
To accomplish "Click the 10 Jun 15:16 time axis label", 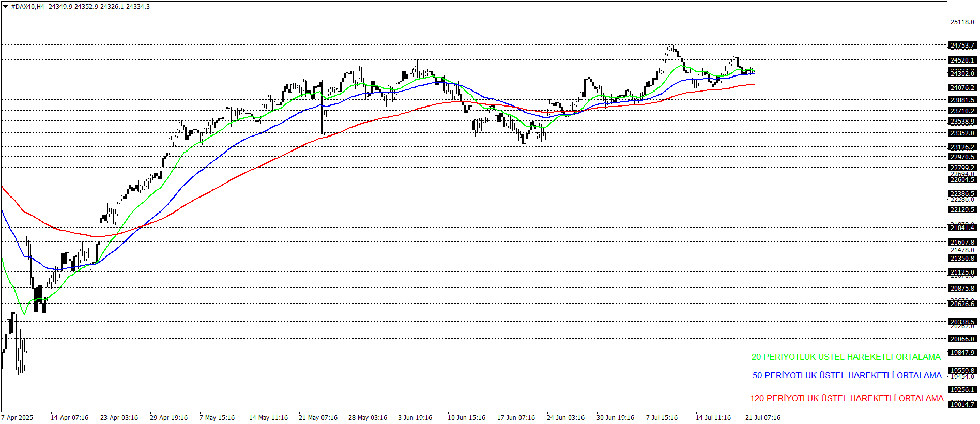I will 466,418.
